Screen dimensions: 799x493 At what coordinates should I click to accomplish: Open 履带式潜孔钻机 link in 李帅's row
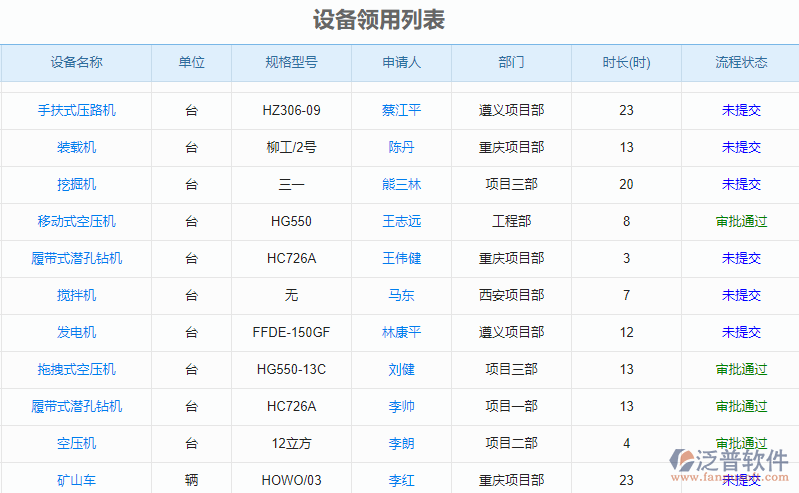(x=76, y=406)
